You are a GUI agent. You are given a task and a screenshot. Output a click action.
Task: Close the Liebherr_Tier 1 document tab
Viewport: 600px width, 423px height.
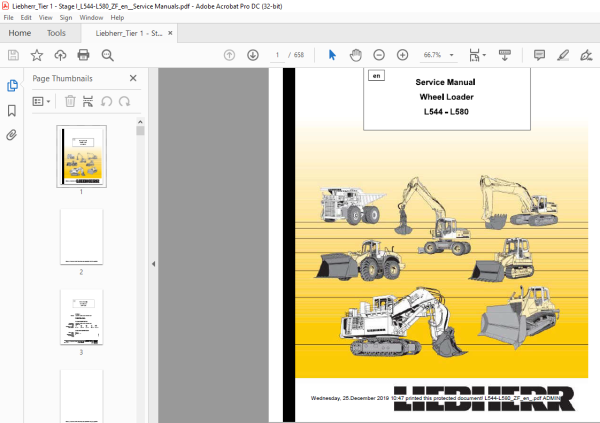click(170, 33)
